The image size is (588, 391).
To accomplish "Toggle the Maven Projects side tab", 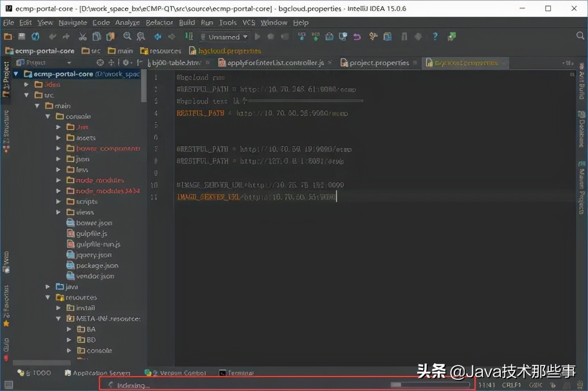I will point(582,188).
